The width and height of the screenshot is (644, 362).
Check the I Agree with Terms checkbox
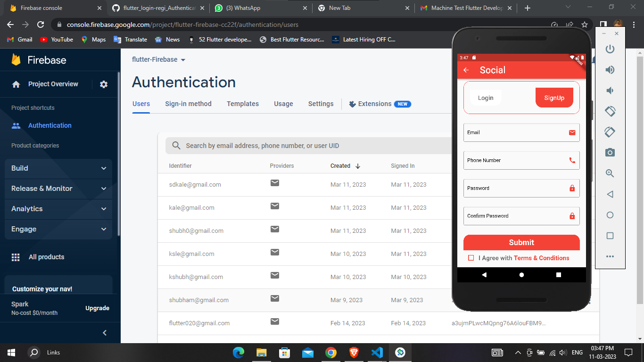tap(471, 258)
